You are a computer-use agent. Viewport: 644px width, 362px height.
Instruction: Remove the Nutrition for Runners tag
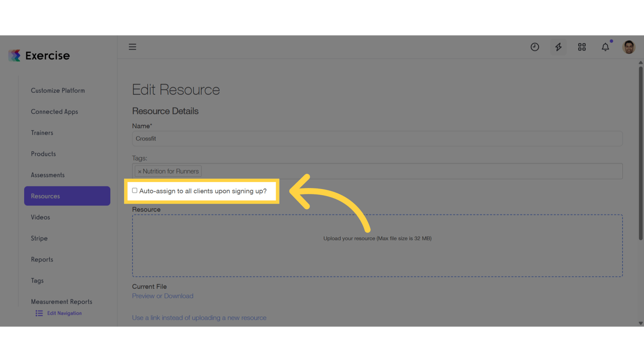[140, 171]
